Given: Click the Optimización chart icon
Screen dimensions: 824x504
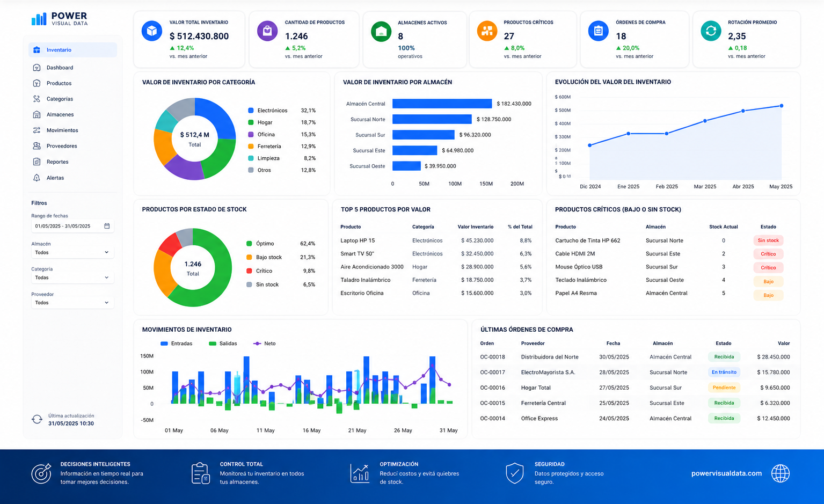Looking at the screenshot, I should click(360, 473).
